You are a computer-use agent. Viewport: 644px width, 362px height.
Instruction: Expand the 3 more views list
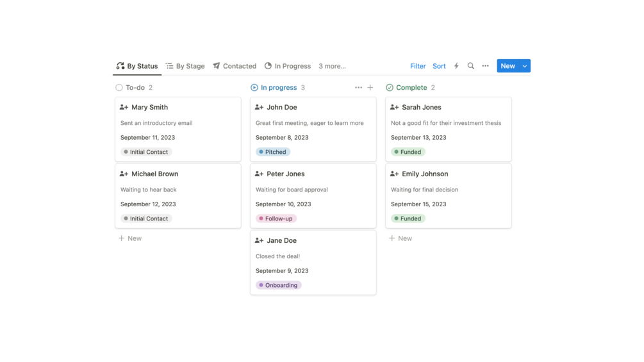coord(333,66)
